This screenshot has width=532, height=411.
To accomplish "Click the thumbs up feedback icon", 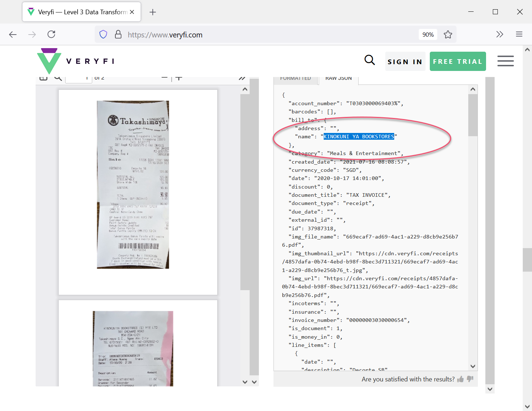I will [x=460, y=379].
